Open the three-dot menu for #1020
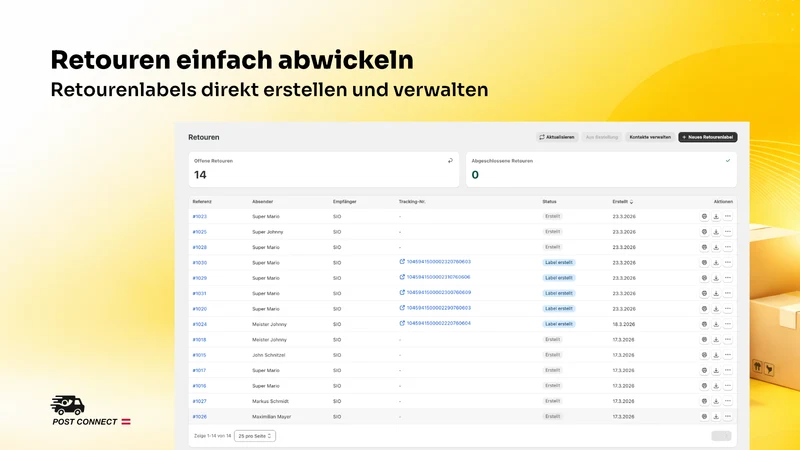This screenshot has width=800, height=450. [728, 309]
